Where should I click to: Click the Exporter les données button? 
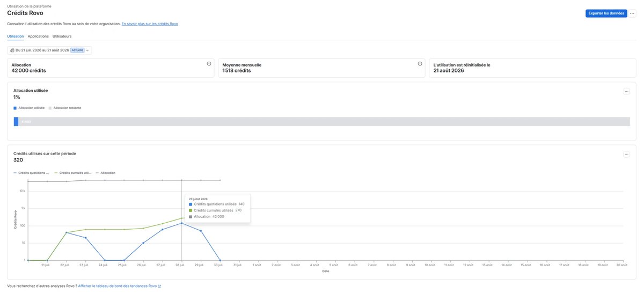606,13
